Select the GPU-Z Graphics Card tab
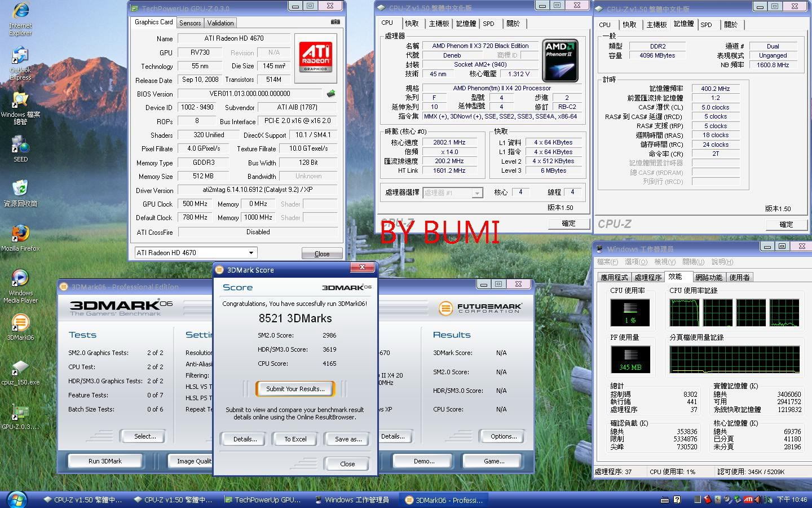This screenshot has width=812, height=508. point(153,22)
